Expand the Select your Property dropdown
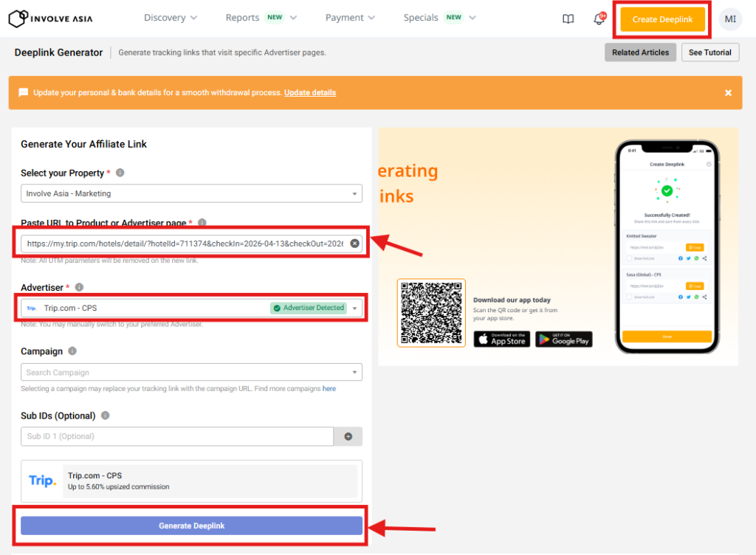 coord(191,193)
